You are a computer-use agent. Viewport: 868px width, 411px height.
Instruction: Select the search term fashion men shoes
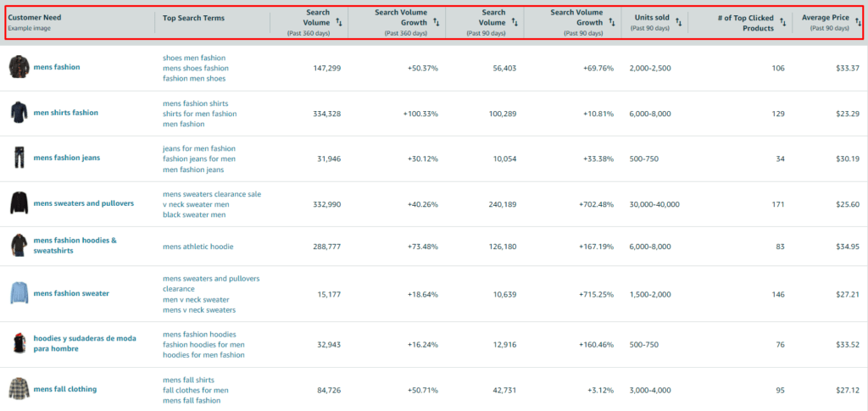[194, 79]
